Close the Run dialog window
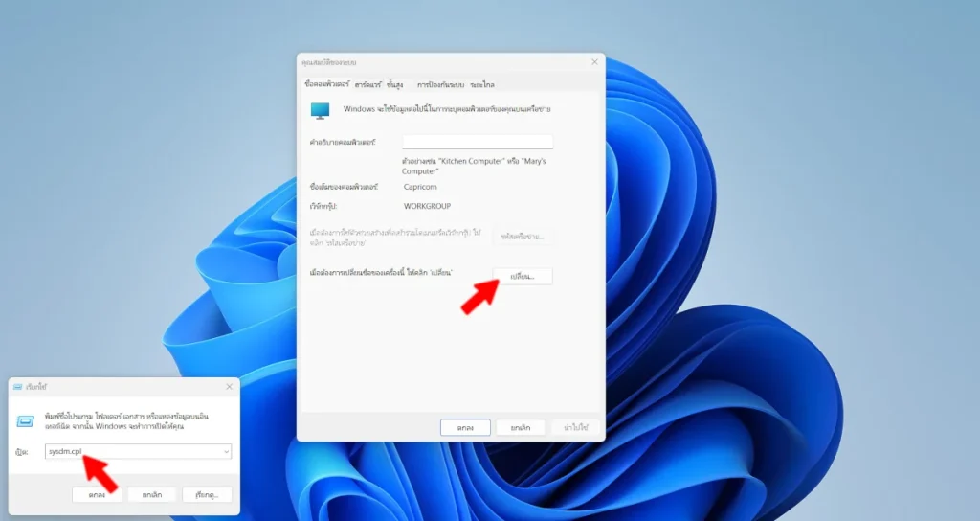 [229, 387]
